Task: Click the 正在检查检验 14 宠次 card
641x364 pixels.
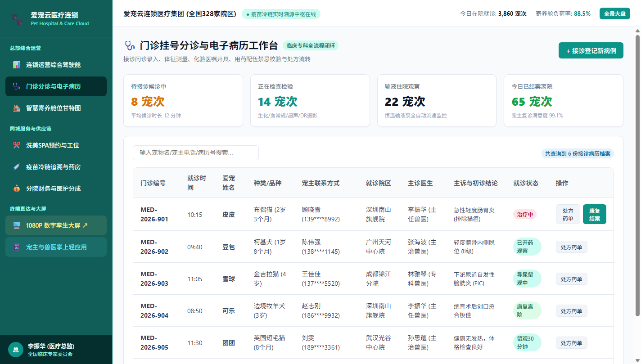Action: (310, 101)
